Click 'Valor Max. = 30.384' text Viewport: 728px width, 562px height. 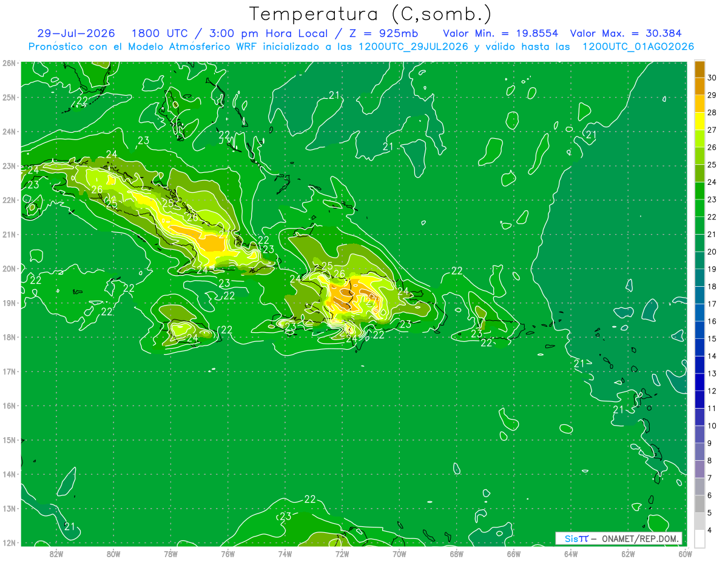(x=625, y=33)
